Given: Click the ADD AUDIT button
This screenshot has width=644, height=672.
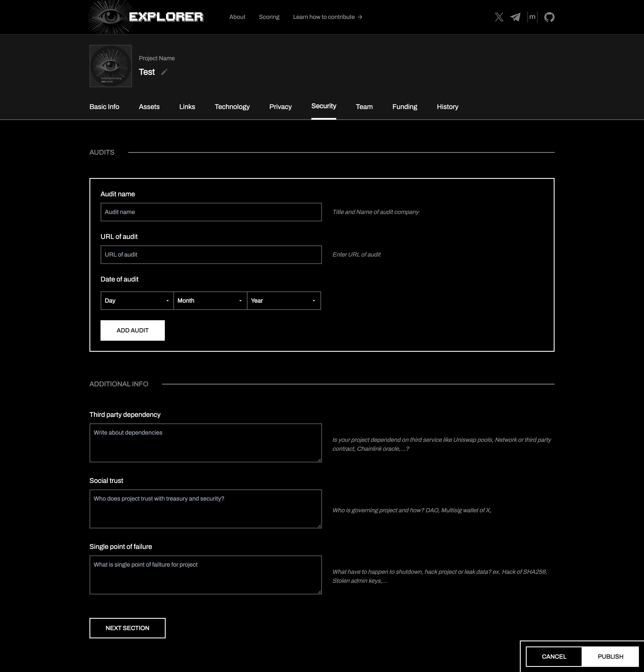Looking at the screenshot, I should click(133, 330).
